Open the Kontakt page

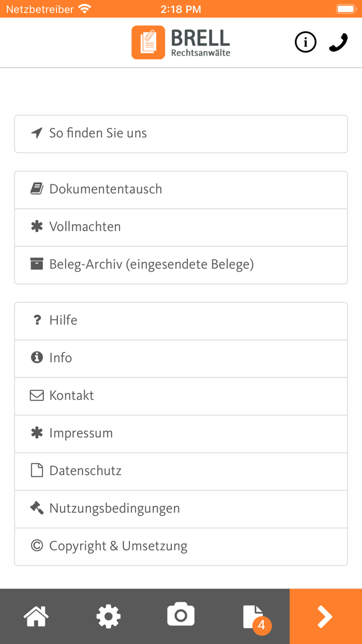coord(71,396)
